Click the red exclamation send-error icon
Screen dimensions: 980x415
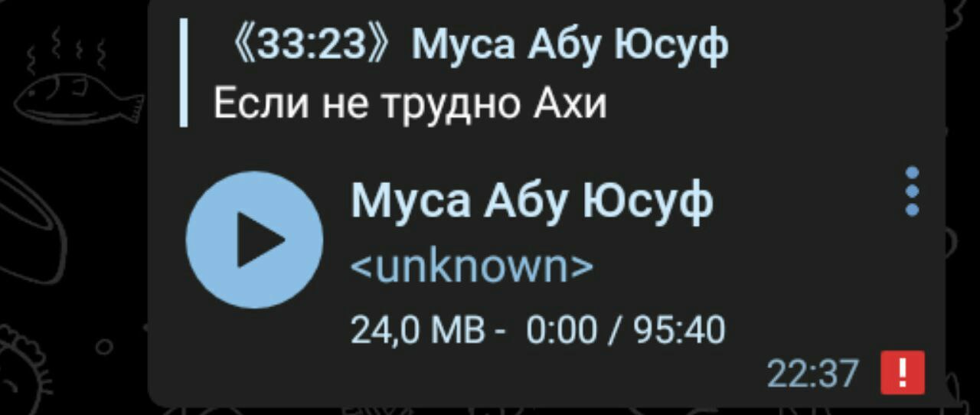(903, 372)
